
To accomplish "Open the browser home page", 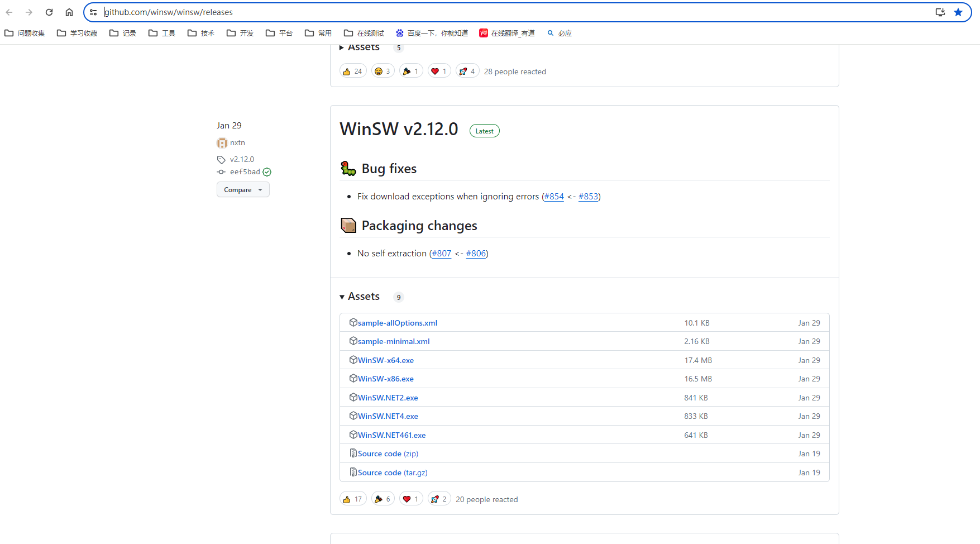I will (69, 12).
